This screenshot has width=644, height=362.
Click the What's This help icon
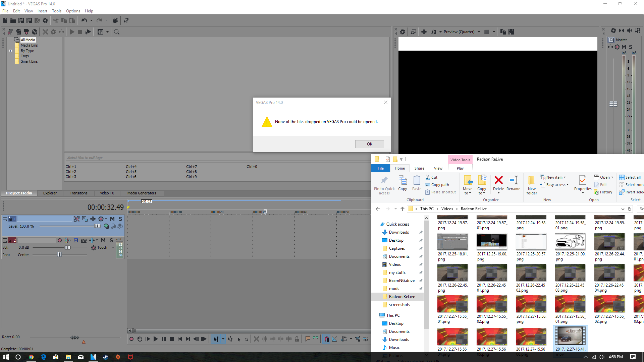pyautogui.click(x=126, y=20)
